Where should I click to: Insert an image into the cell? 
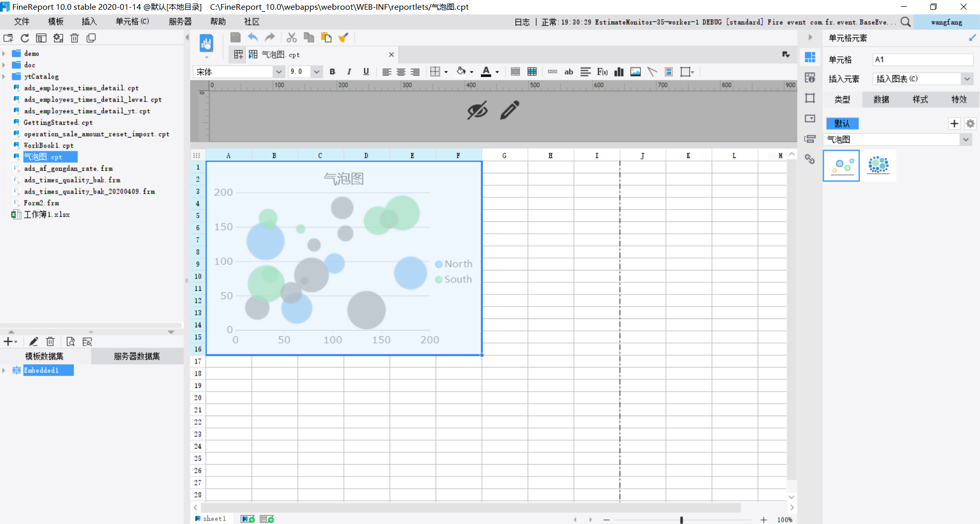[635, 72]
